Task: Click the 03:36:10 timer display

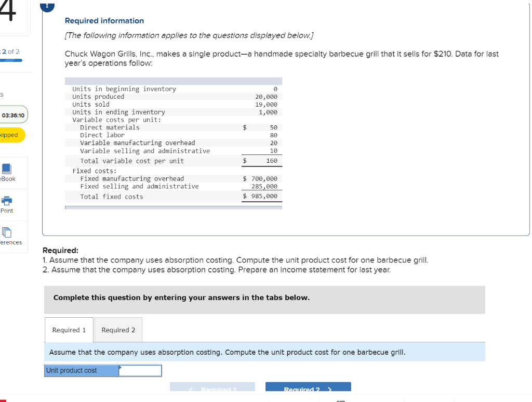Action: click(x=13, y=115)
